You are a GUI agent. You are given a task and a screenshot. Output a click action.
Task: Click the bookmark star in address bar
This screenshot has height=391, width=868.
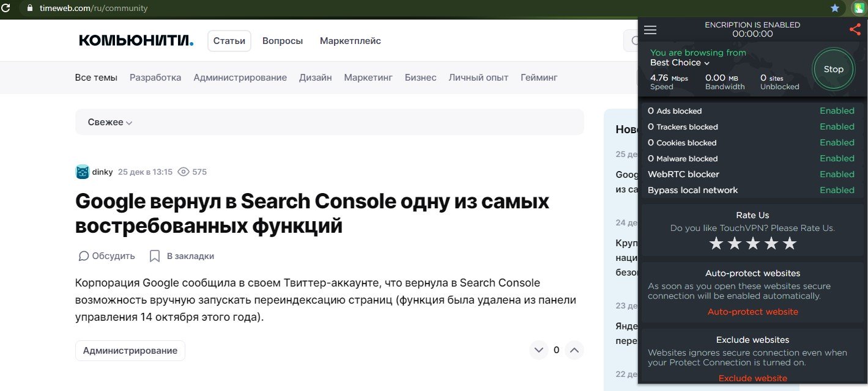[835, 9]
